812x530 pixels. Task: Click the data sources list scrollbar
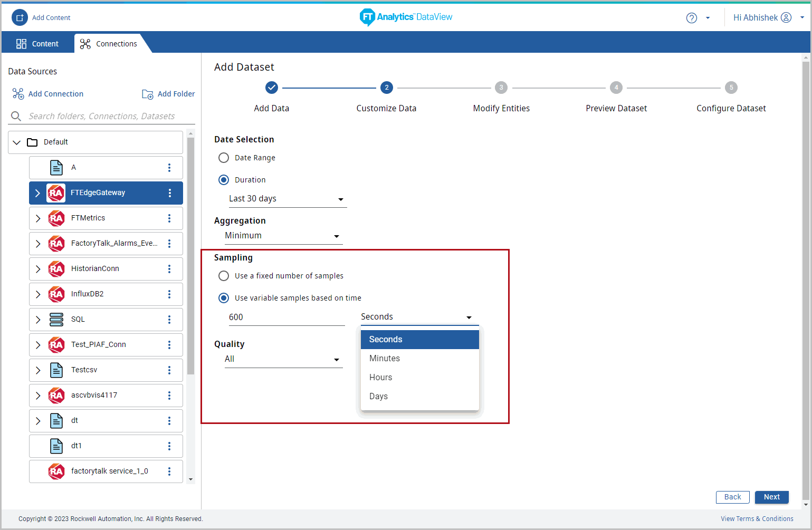(x=190, y=253)
